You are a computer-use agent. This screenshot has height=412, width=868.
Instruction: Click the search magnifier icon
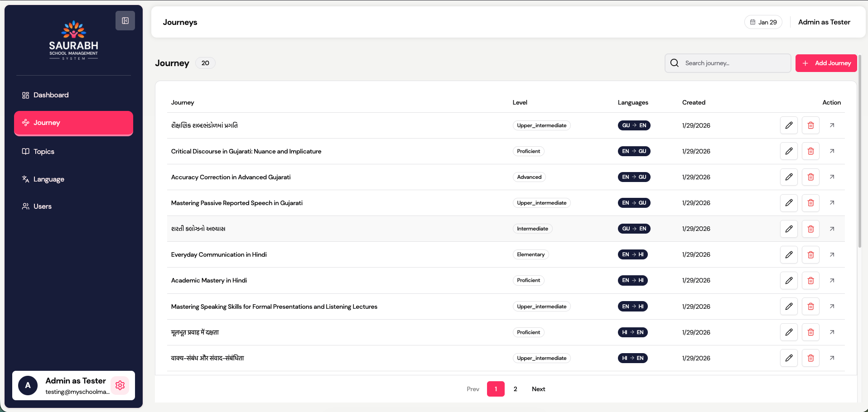click(675, 63)
